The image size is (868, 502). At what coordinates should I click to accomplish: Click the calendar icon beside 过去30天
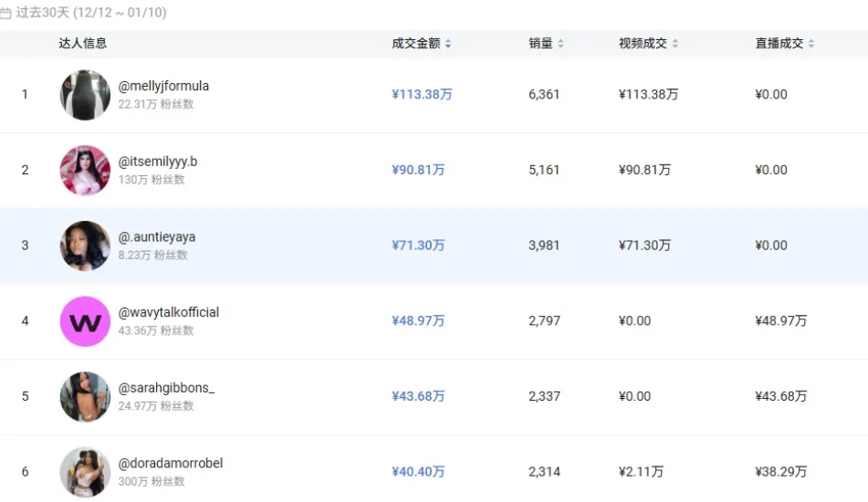coord(5,14)
